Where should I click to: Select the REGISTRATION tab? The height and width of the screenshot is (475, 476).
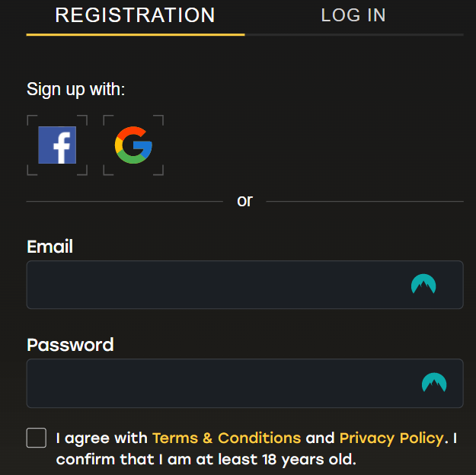coord(136,15)
